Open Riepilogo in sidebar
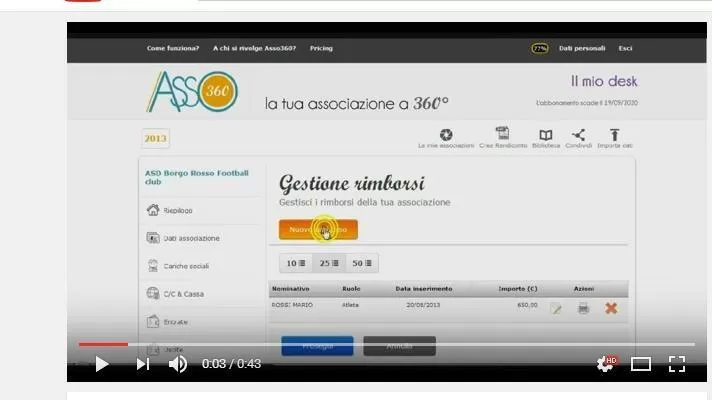 click(178, 211)
